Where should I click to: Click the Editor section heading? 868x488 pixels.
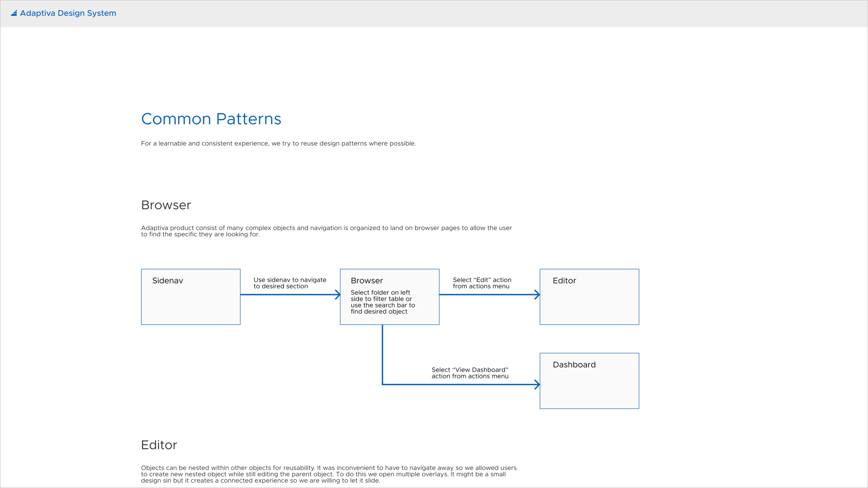pos(159,445)
